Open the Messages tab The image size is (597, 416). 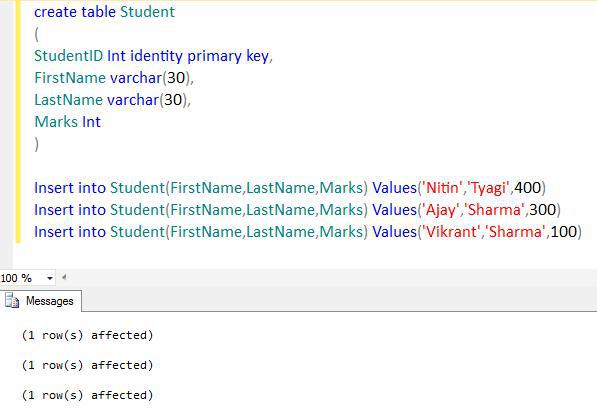point(41,301)
